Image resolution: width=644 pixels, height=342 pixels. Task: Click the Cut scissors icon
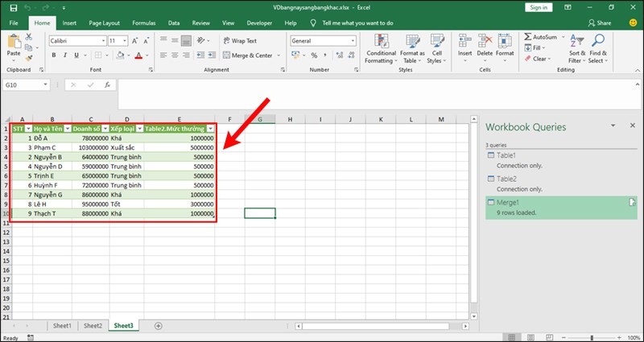tap(28, 37)
